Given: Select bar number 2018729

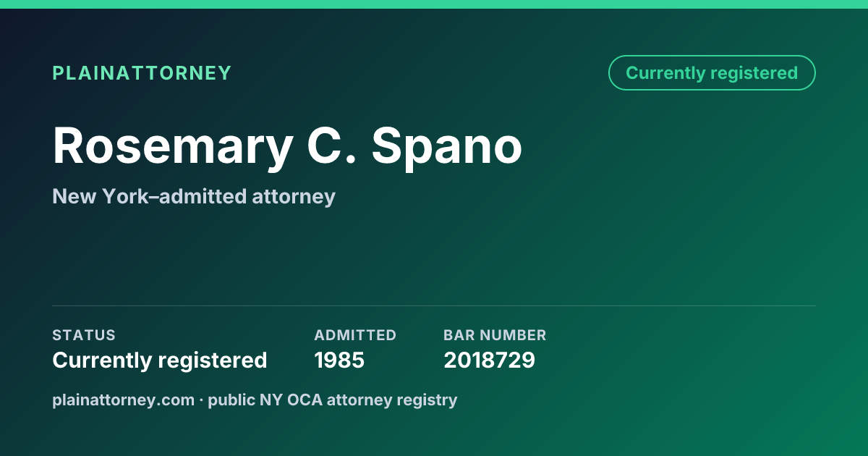Looking at the screenshot, I should click(489, 360).
